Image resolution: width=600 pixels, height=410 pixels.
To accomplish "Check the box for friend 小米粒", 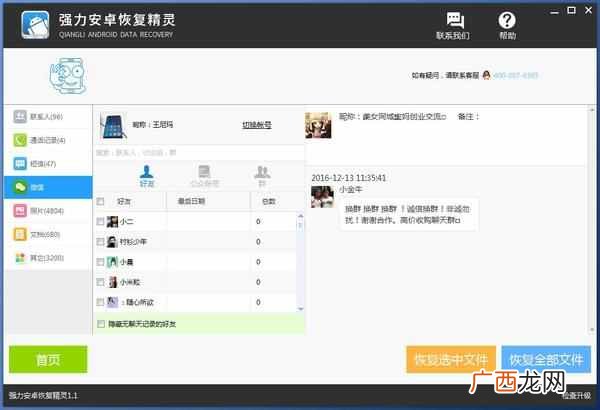I will point(100,282).
